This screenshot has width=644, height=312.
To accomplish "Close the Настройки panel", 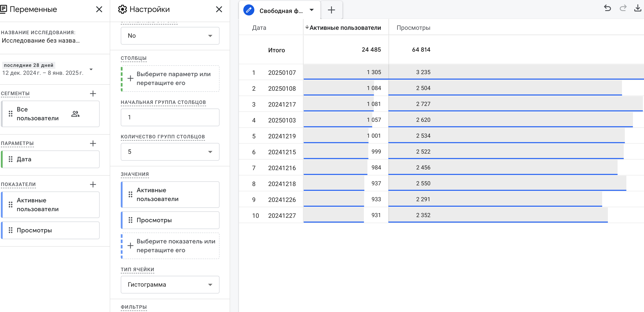I will pos(219,9).
